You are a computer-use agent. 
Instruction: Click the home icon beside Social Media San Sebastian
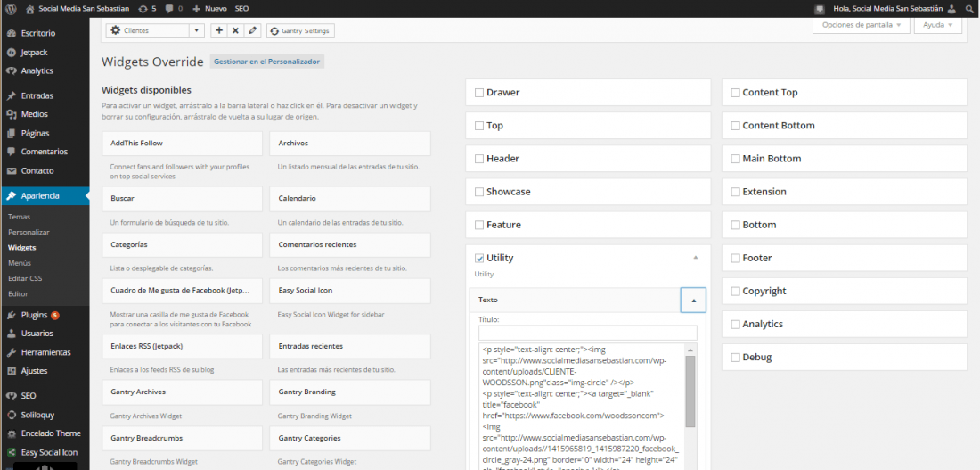point(30,9)
